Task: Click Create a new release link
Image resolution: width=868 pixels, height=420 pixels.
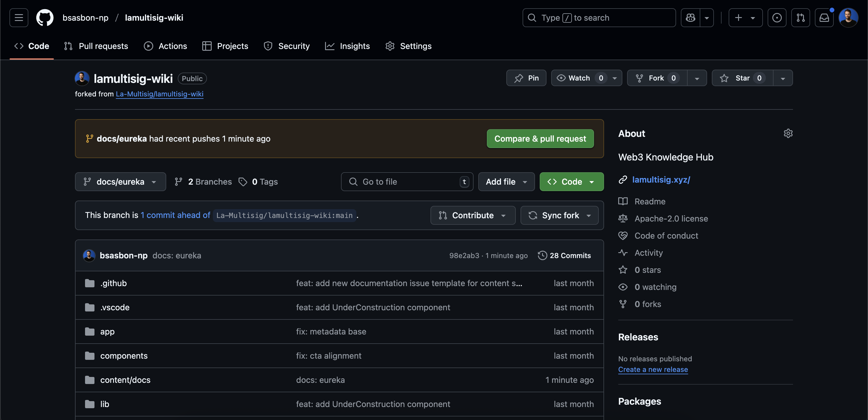Action: [653, 370]
